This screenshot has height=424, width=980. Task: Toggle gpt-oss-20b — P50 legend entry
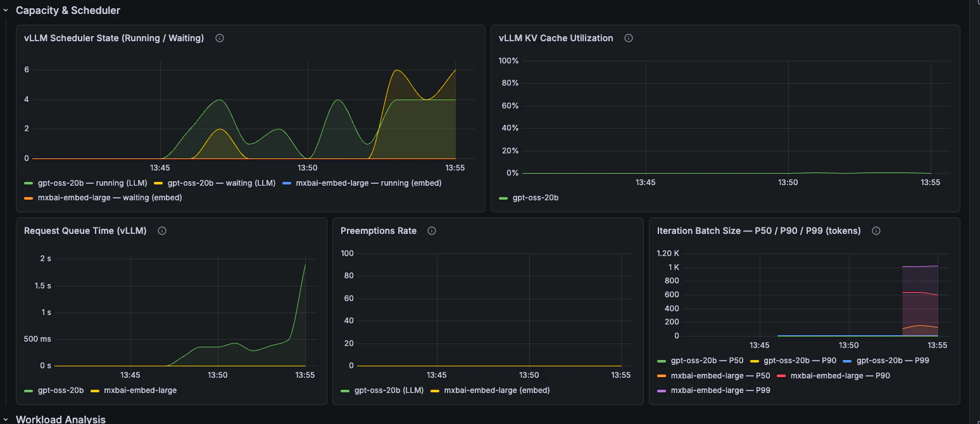point(707,361)
